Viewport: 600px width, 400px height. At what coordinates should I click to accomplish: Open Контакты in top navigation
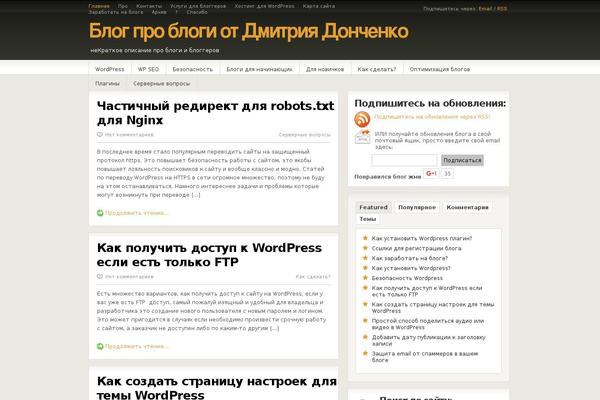(x=149, y=6)
